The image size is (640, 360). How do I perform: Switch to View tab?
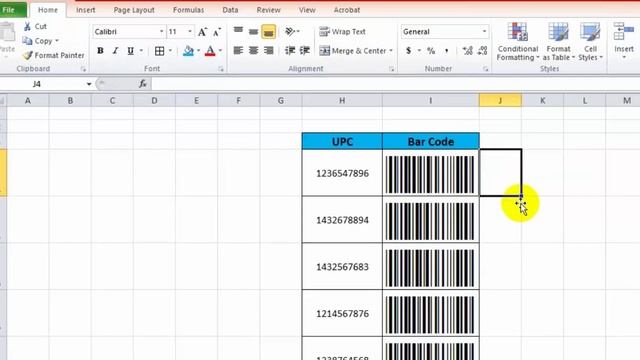[x=307, y=10]
